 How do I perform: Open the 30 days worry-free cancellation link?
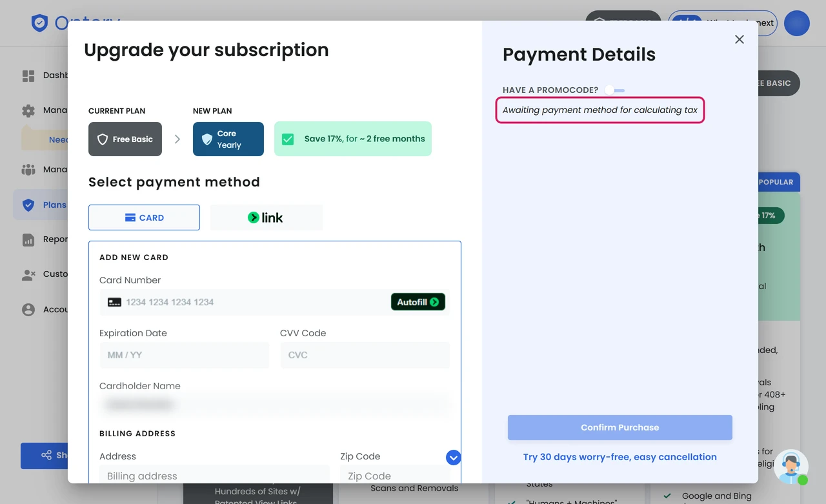(x=620, y=457)
